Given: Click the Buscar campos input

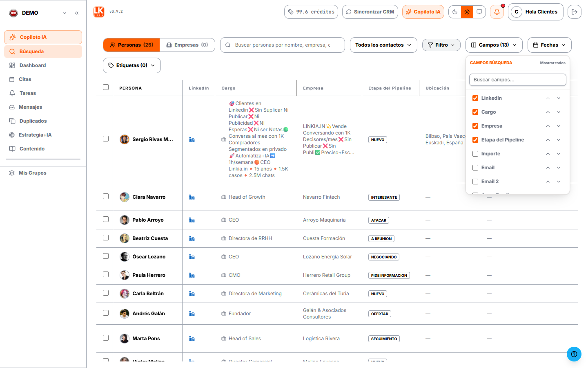Looking at the screenshot, I should tap(518, 80).
